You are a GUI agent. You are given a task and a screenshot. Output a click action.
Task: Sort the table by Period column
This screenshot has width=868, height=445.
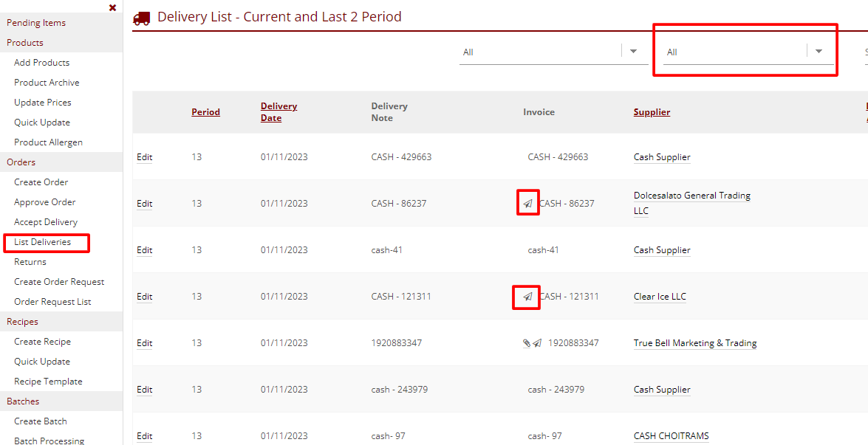205,112
